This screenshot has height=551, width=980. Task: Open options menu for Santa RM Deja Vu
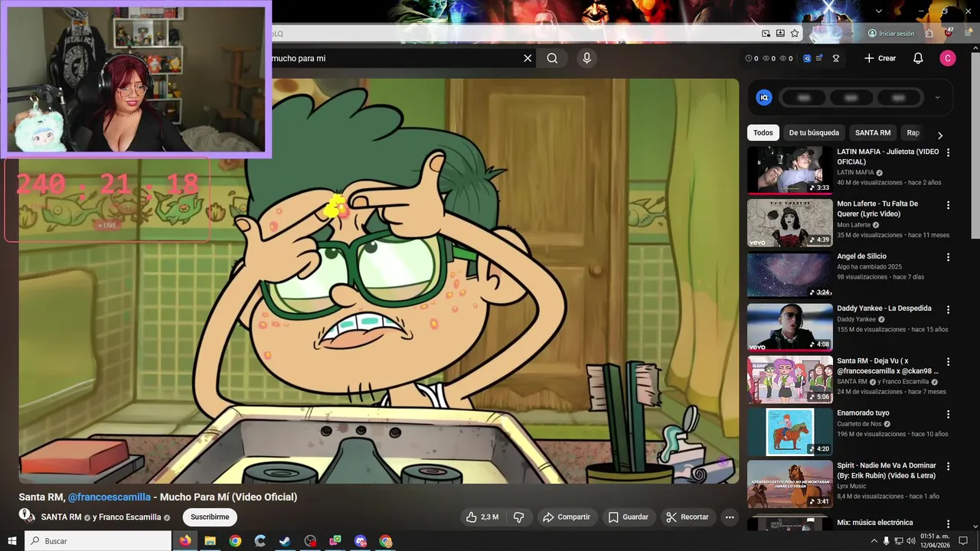(948, 361)
